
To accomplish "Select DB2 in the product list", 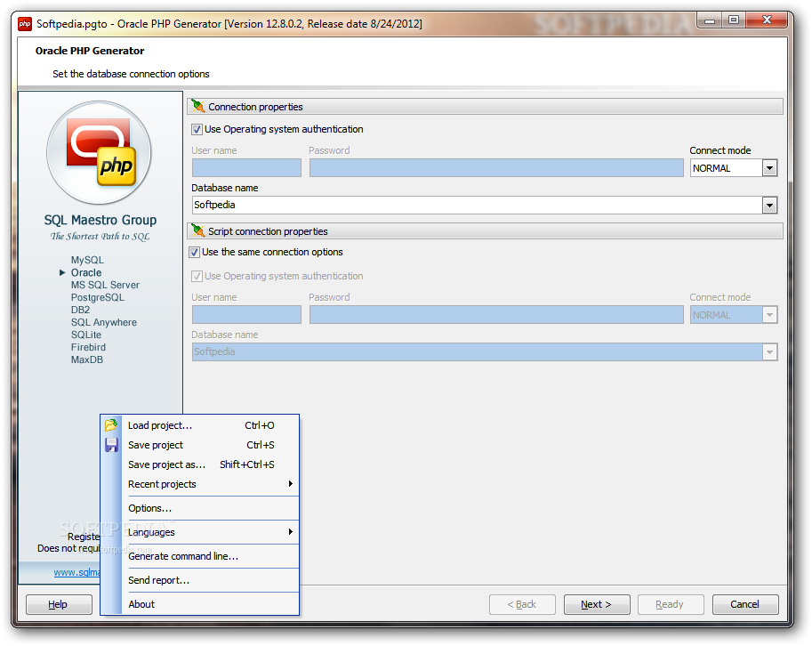I will (80, 310).
